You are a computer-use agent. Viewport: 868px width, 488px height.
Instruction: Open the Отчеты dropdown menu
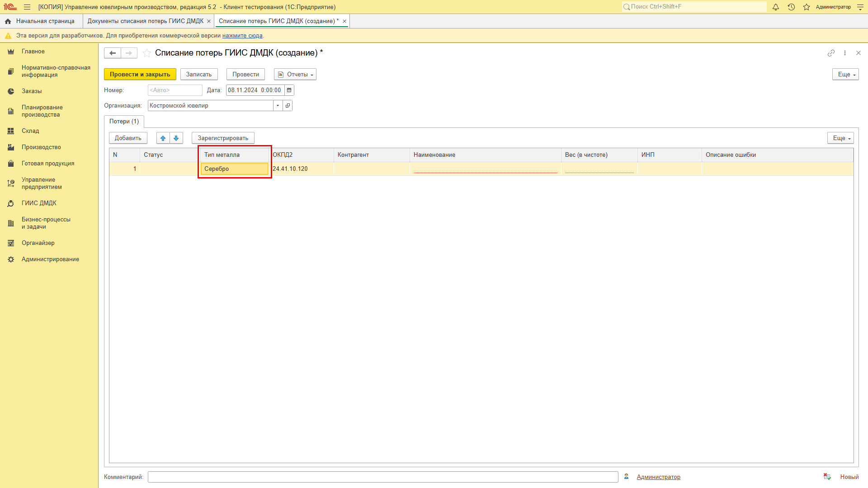295,75
